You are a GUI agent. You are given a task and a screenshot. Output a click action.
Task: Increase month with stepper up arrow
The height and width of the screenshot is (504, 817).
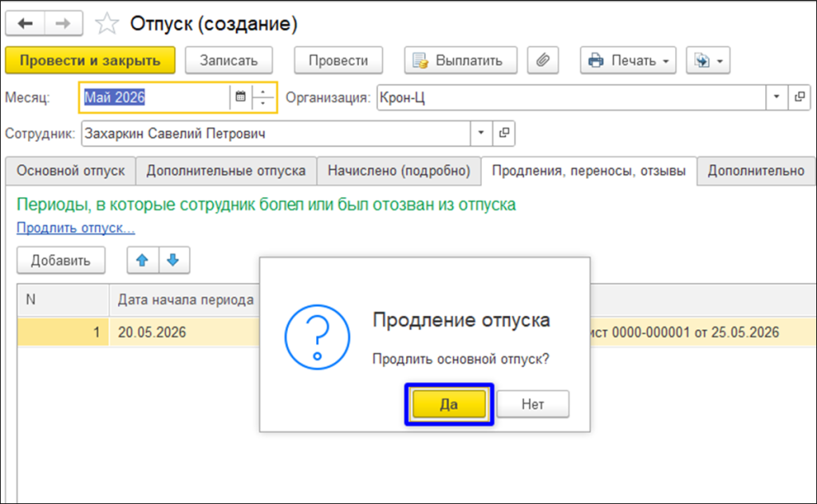263,92
